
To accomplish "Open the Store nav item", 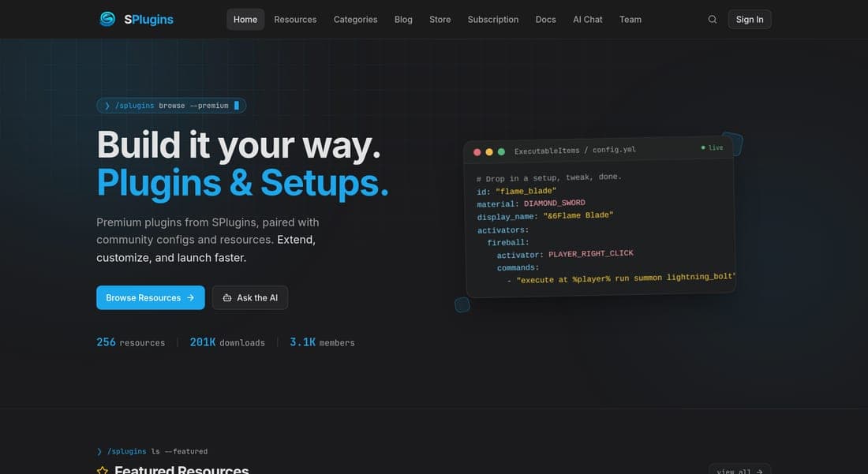I will [x=440, y=20].
